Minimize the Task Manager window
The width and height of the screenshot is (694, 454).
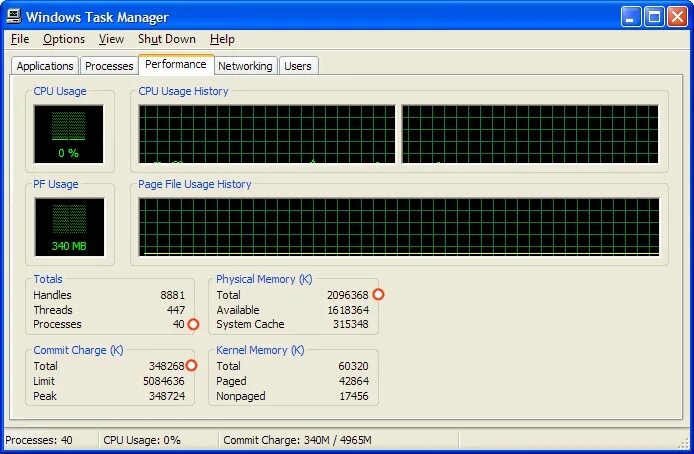point(631,17)
